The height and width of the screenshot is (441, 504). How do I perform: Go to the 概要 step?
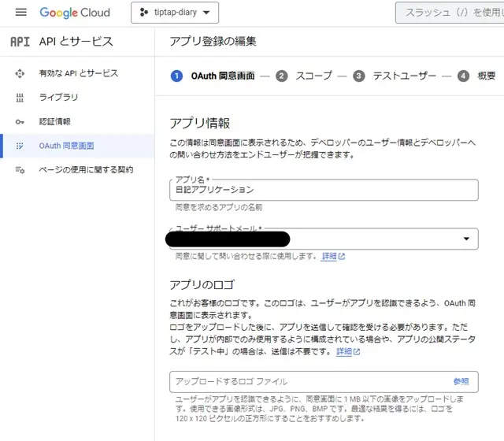point(486,76)
